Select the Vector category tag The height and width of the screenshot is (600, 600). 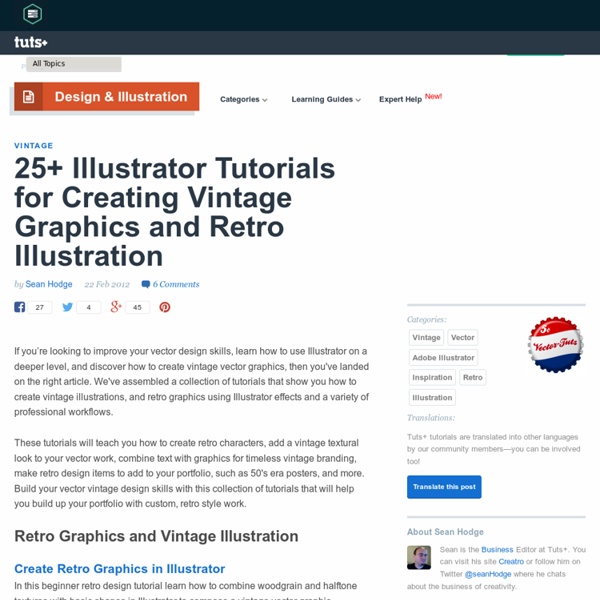click(462, 338)
